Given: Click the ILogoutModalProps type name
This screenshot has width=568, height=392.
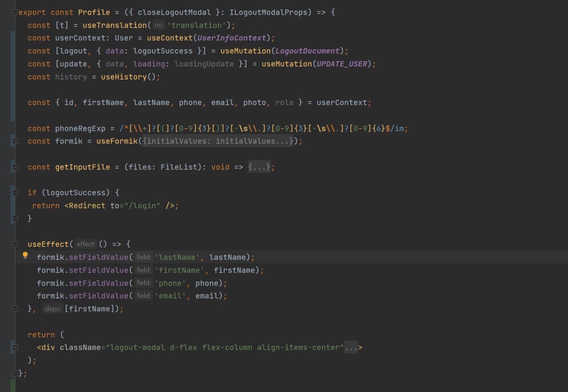Looking at the screenshot, I should (x=268, y=12).
